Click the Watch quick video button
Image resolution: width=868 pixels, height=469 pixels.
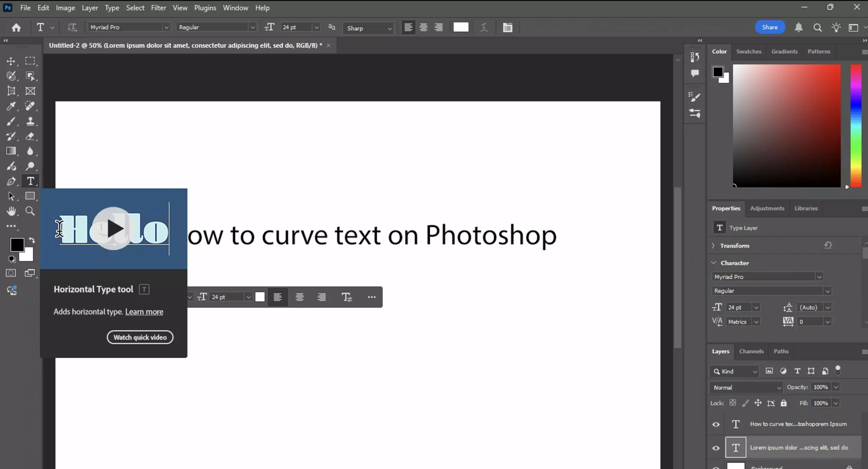140,337
